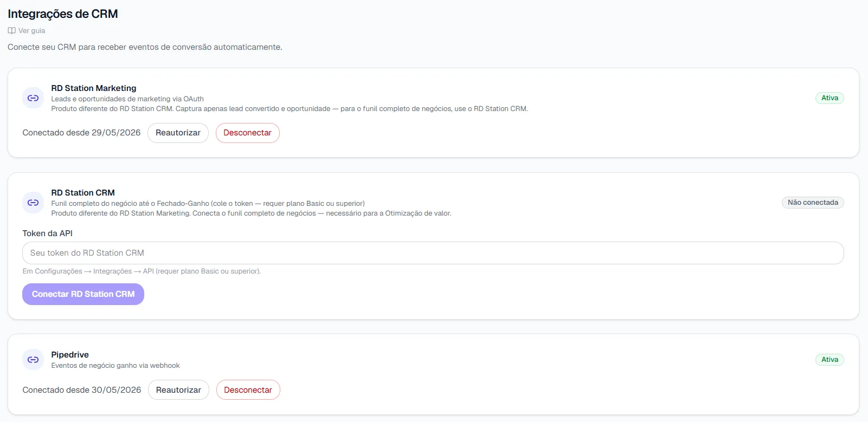Click the RD Station Marketing link icon

point(33,98)
